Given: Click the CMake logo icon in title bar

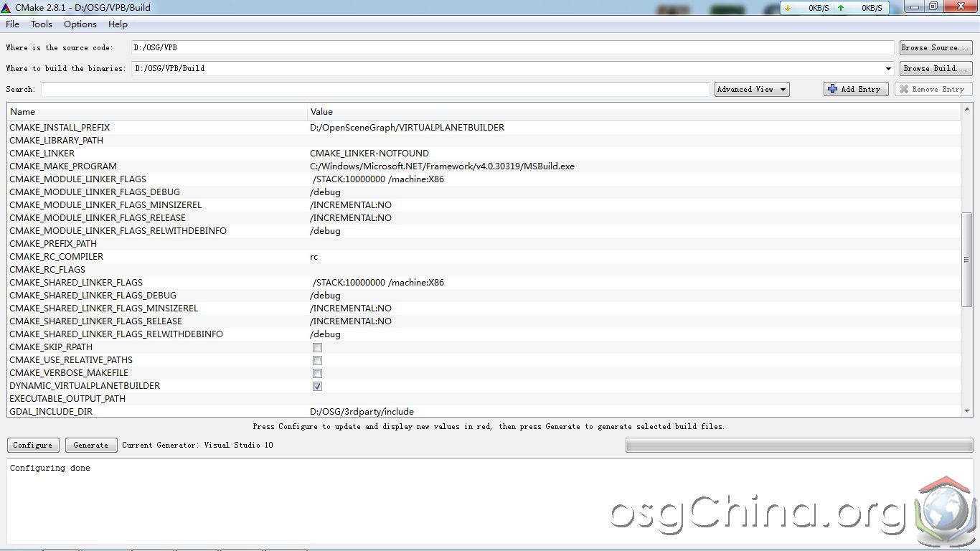Looking at the screenshot, I should point(6,8).
